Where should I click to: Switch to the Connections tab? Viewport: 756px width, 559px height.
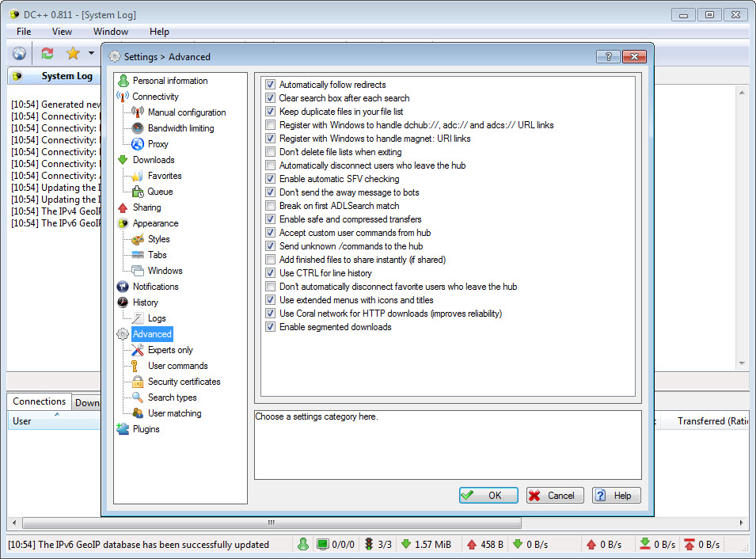click(x=39, y=401)
